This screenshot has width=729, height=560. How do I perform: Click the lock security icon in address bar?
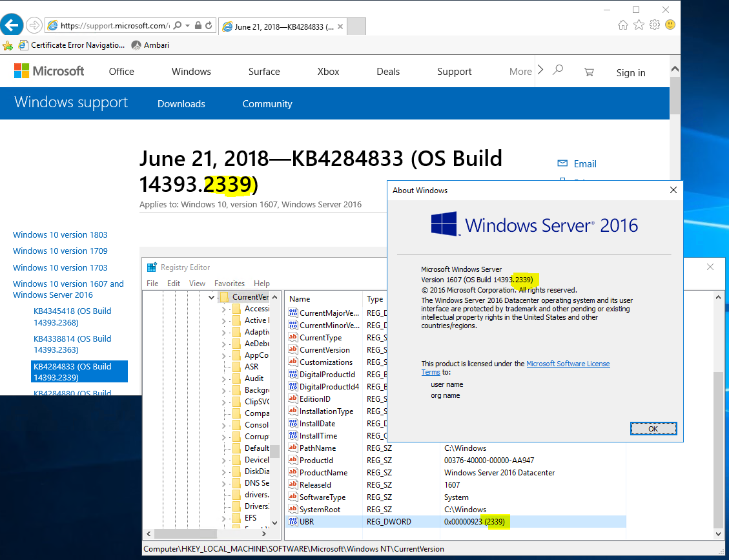click(x=198, y=26)
